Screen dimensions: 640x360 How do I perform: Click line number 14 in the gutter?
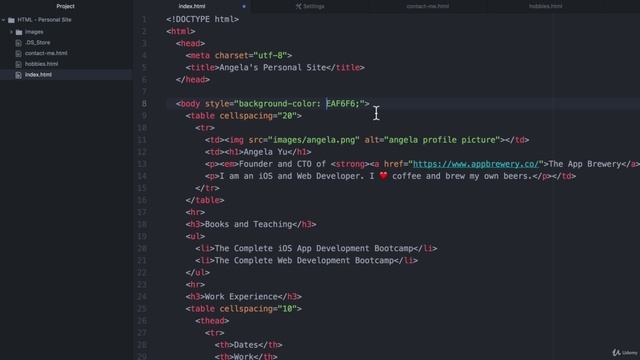coord(142,176)
